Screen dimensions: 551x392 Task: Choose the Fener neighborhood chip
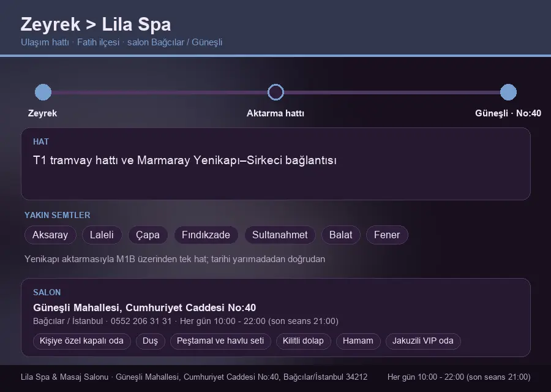coord(387,235)
